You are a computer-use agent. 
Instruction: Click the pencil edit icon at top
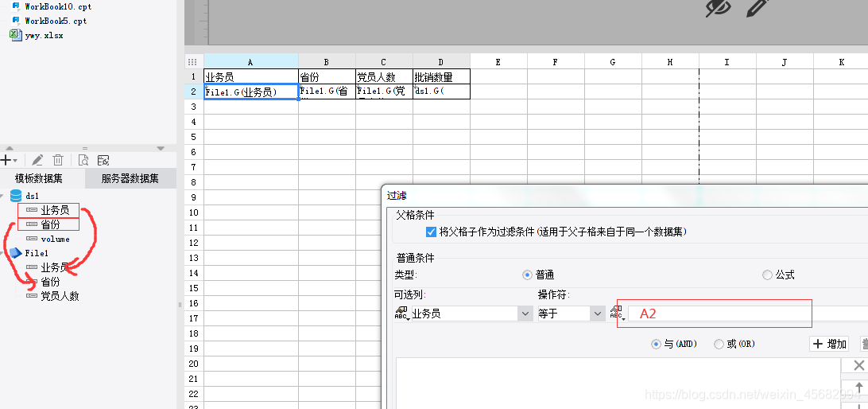pyautogui.click(x=758, y=7)
